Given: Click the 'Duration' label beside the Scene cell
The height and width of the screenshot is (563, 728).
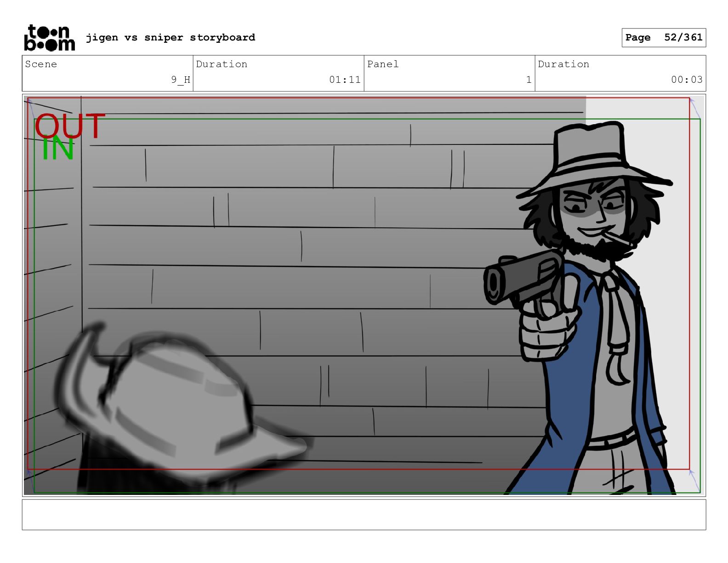Looking at the screenshot, I should [222, 64].
